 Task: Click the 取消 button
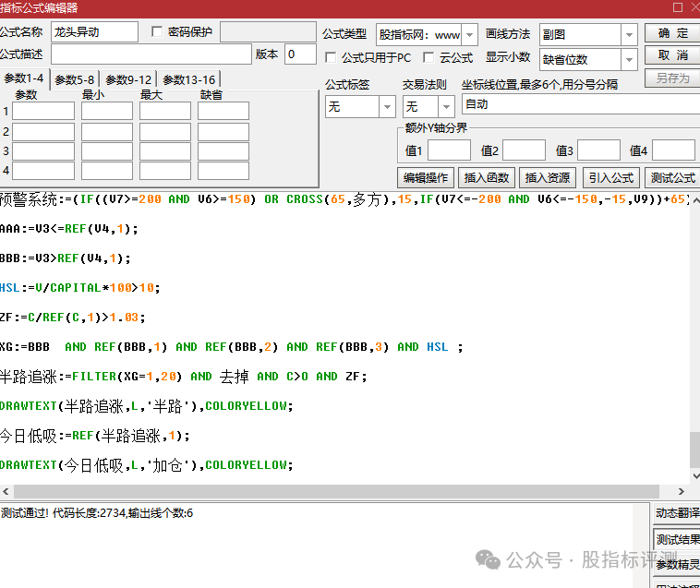coord(672,55)
